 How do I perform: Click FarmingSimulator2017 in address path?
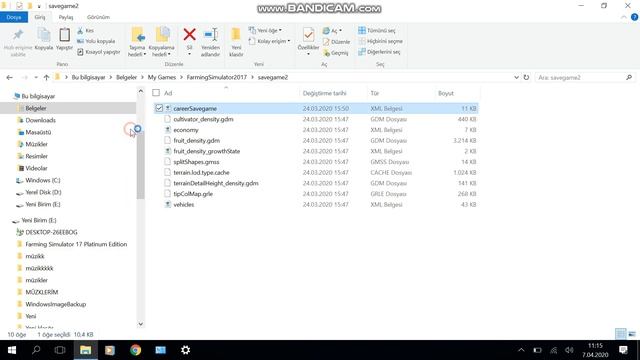217,77
